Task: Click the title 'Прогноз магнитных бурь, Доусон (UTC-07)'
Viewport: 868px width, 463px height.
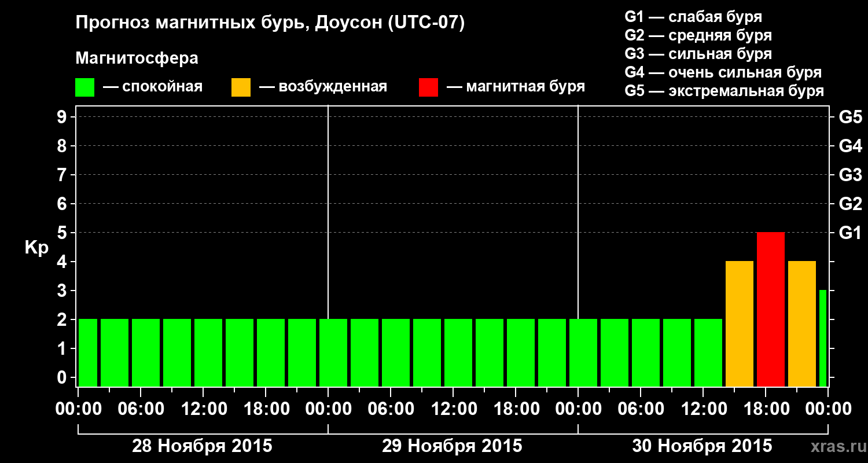Action: click(x=270, y=24)
